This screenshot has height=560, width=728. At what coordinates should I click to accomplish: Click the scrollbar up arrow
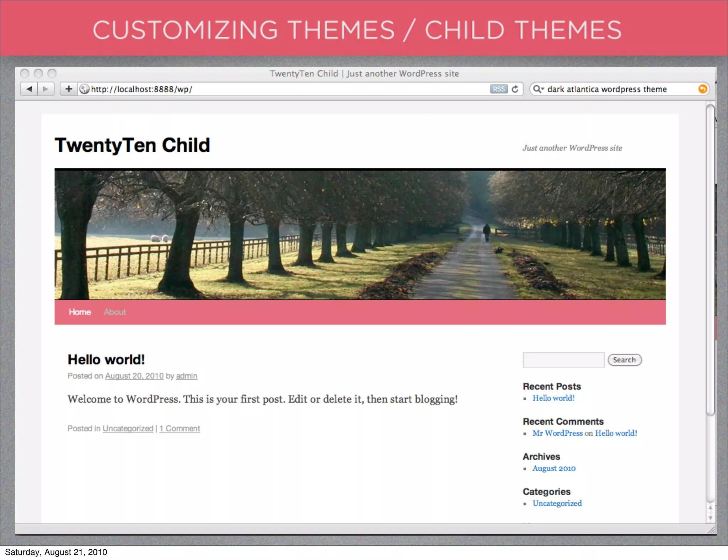(710, 508)
